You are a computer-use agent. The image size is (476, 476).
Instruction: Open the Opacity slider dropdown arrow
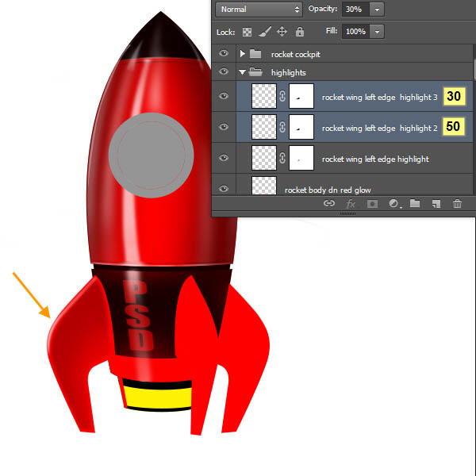coord(377,10)
